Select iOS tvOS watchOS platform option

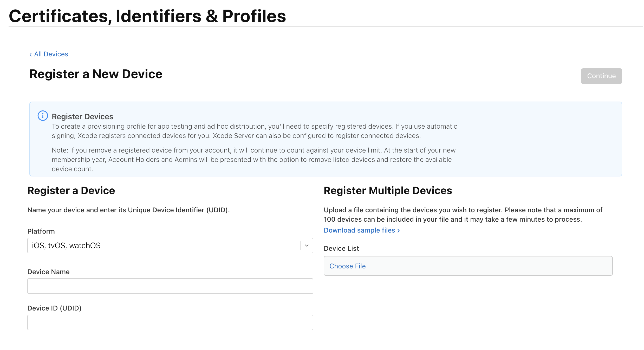(x=170, y=246)
